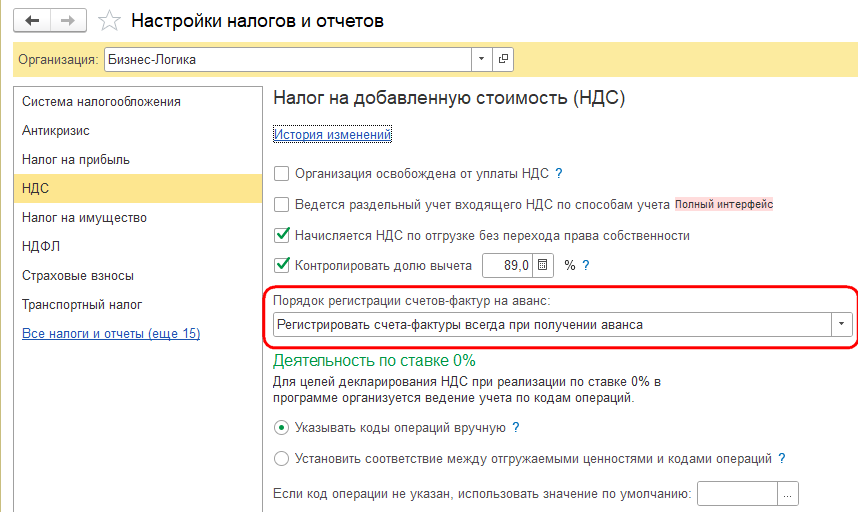Screen dimensions: 858x512
Task: Uncheck Начисляется НДС по отгрузке checkbox
Action: coord(281,235)
